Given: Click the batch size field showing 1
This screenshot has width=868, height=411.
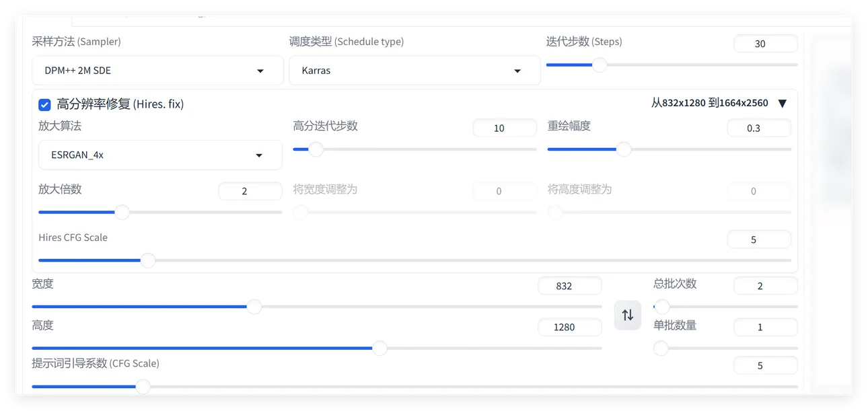Looking at the screenshot, I should [x=766, y=327].
